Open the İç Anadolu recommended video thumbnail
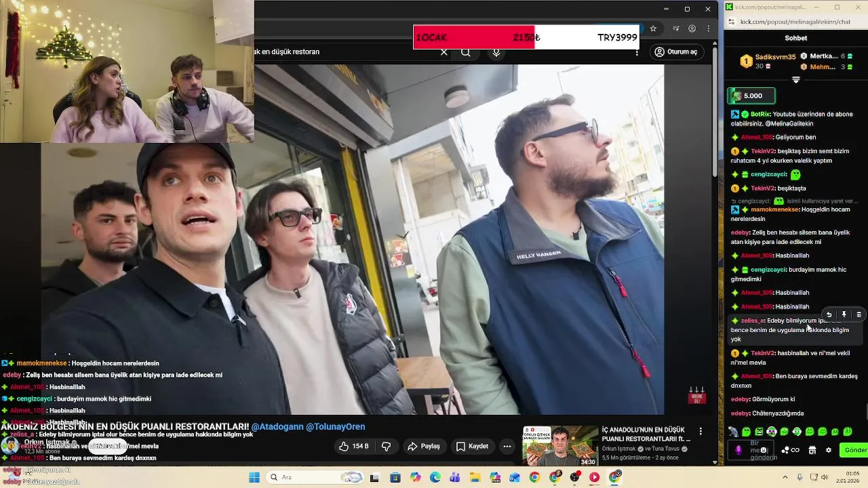Image resolution: width=868 pixels, height=488 pixels. click(560, 445)
